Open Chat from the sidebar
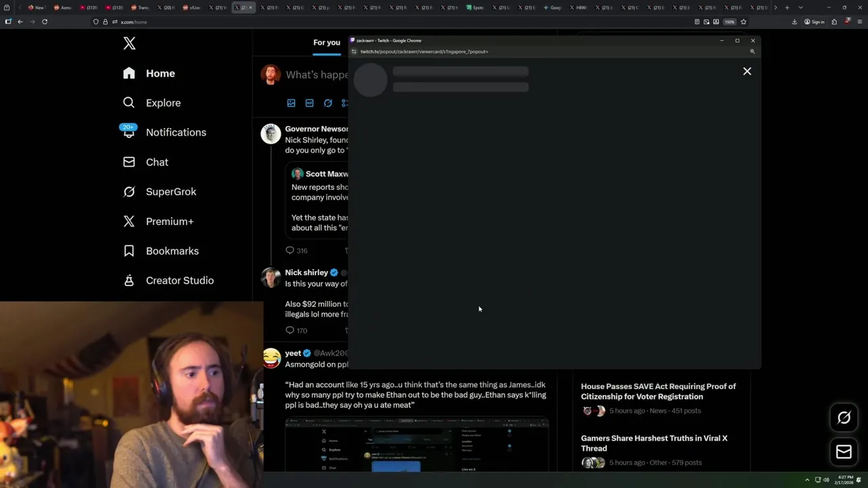The width and height of the screenshot is (868, 488). [x=145, y=162]
